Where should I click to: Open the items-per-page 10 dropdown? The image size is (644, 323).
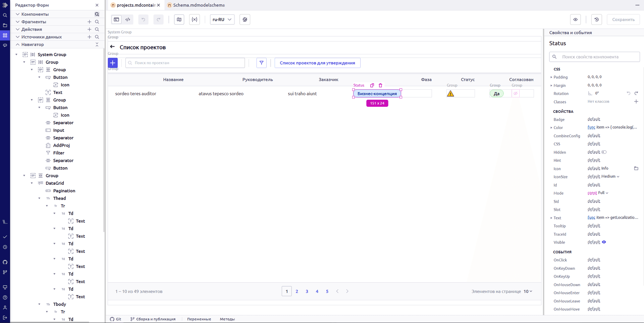528,291
